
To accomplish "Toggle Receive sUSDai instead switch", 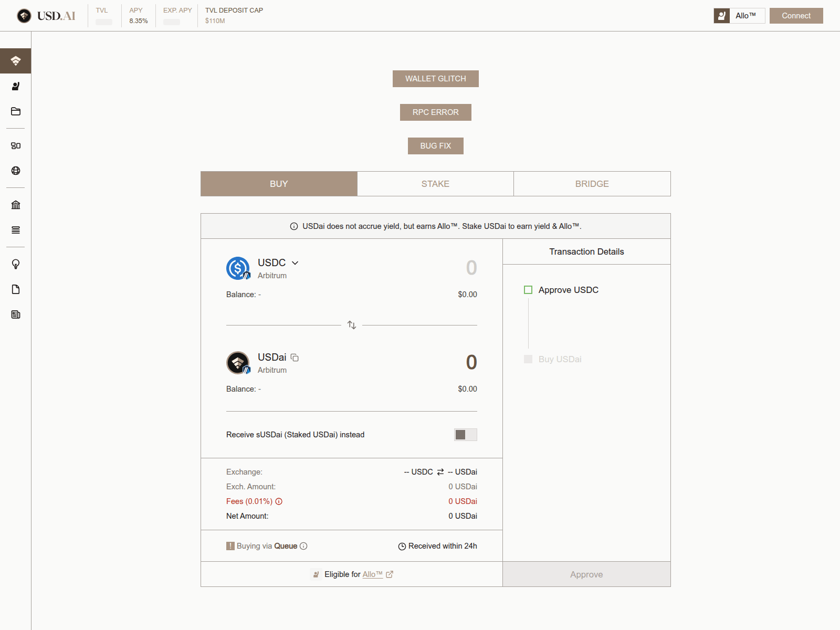I will click(x=465, y=435).
